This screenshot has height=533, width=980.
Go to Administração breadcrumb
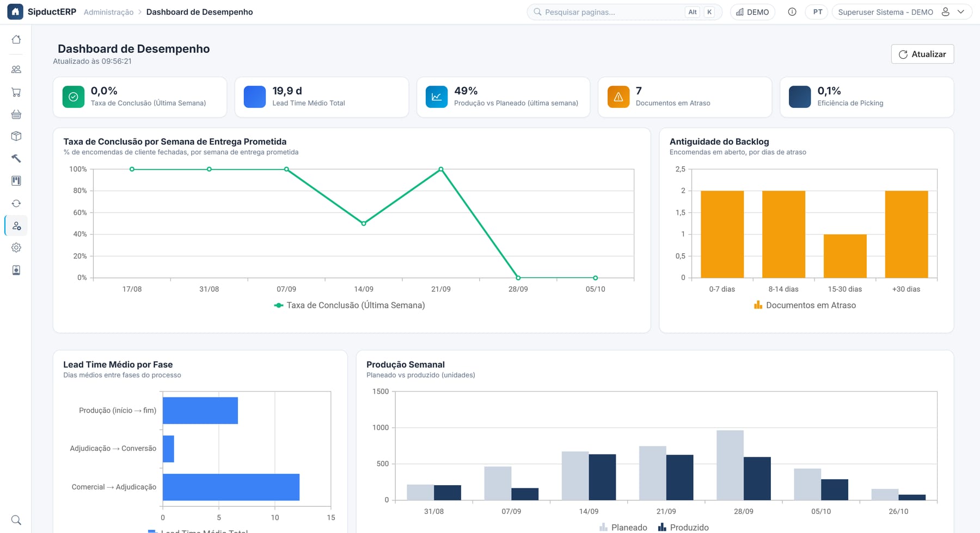point(108,12)
